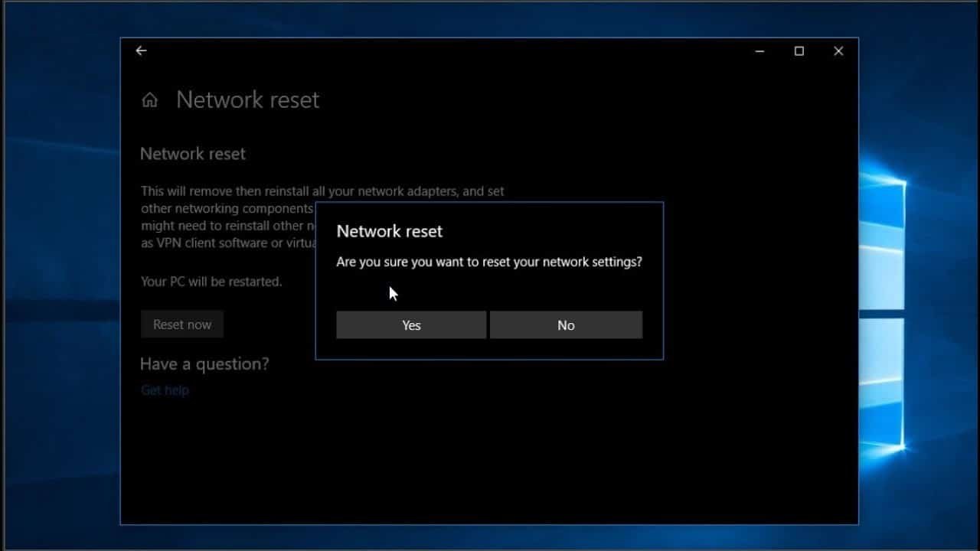
Task: Go back using the back arrow
Action: click(x=141, y=51)
